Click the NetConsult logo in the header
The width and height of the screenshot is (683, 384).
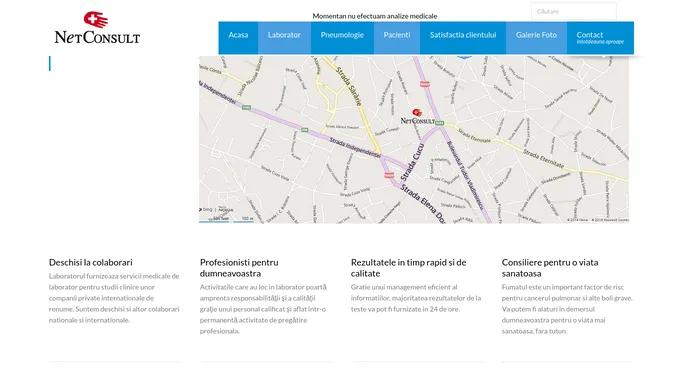coord(97,28)
